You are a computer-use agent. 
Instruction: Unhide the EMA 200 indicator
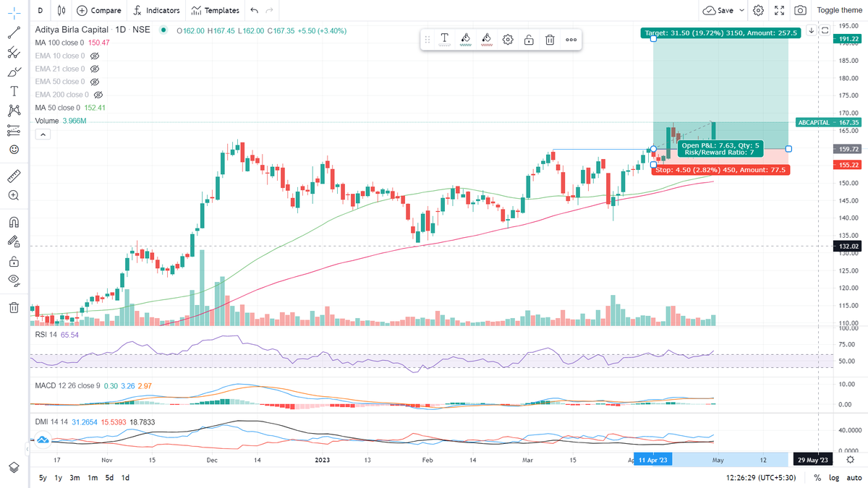point(98,95)
